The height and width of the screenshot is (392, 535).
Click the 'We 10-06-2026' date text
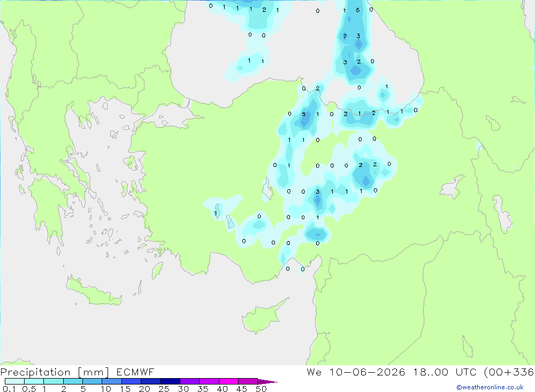356,372
